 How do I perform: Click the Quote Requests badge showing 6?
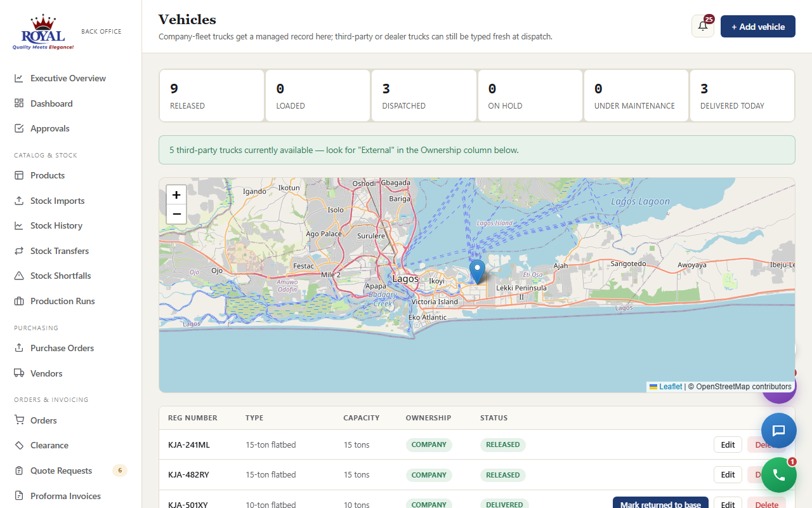[x=120, y=471]
